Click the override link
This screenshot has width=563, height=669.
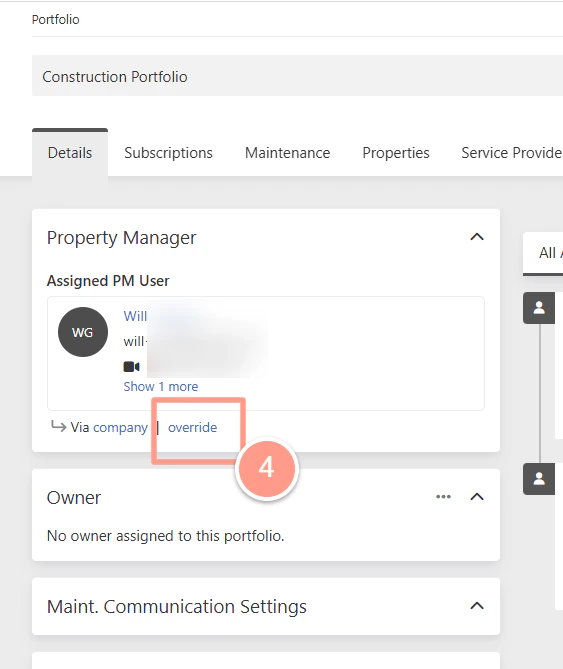pos(192,428)
